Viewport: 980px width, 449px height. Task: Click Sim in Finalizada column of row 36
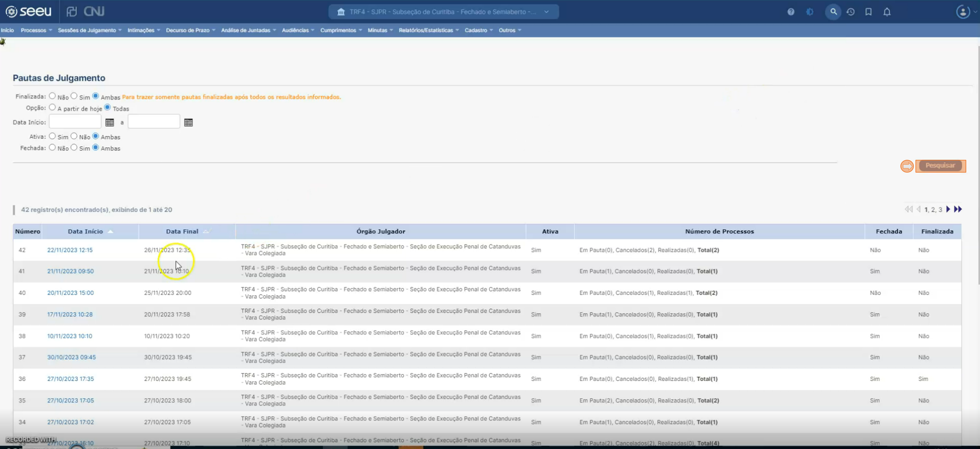click(923, 379)
